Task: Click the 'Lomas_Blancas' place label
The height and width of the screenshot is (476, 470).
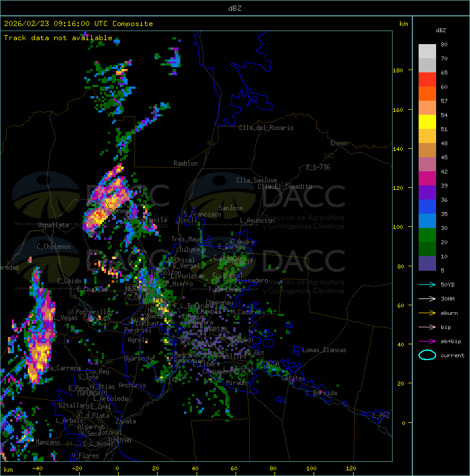Action: pos(324,350)
